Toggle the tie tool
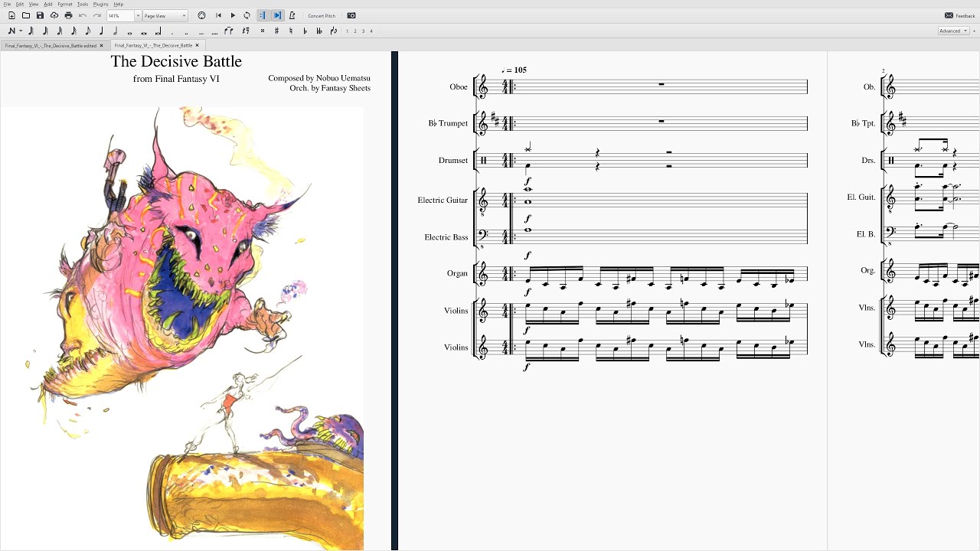The width and height of the screenshot is (980, 551). (x=229, y=31)
